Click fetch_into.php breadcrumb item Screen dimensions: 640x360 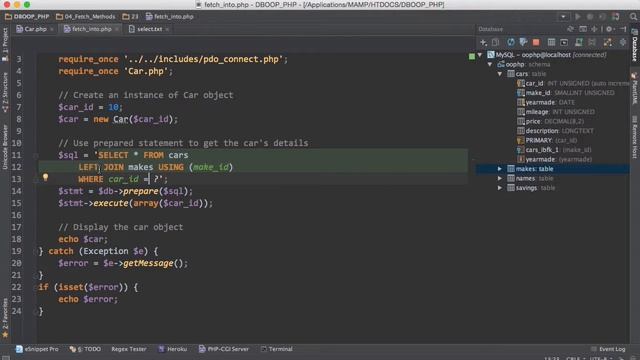[170, 17]
